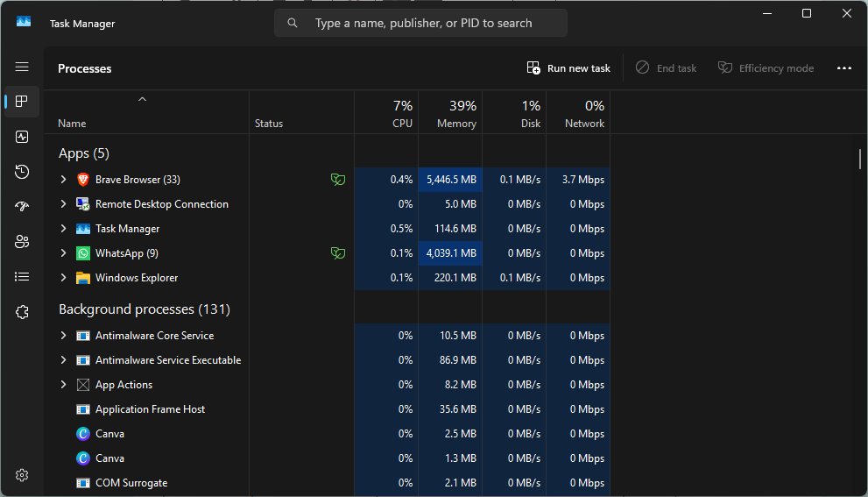This screenshot has width=868, height=497.
Task: Click the Antimalware Service Executable icon
Action: tap(83, 360)
